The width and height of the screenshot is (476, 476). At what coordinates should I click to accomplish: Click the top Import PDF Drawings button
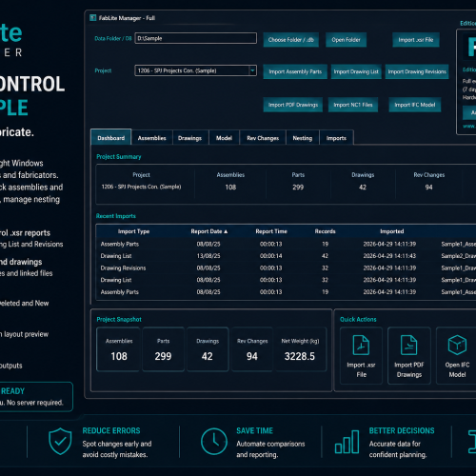[x=293, y=105]
